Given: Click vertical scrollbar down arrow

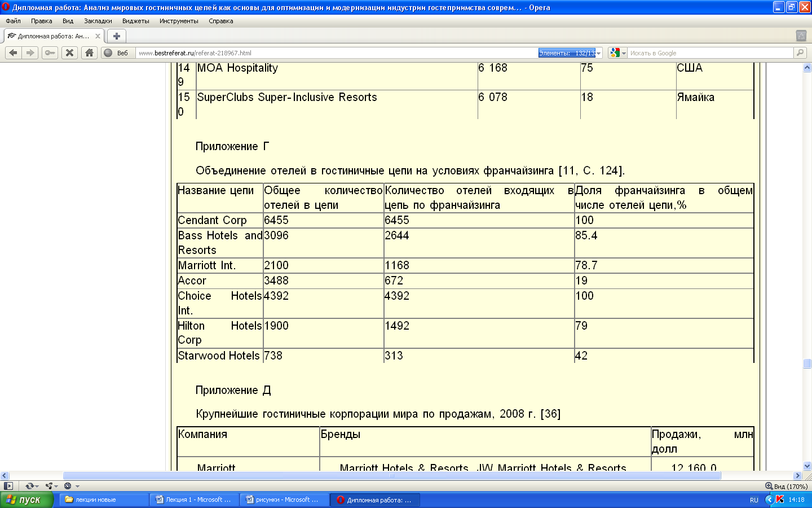Looking at the screenshot, I should point(807,466).
